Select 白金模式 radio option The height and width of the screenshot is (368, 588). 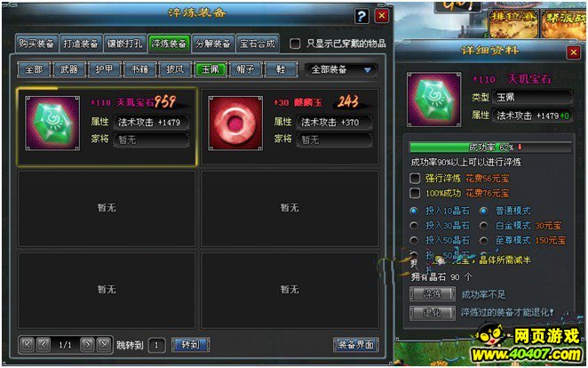pyautogui.click(x=484, y=226)
